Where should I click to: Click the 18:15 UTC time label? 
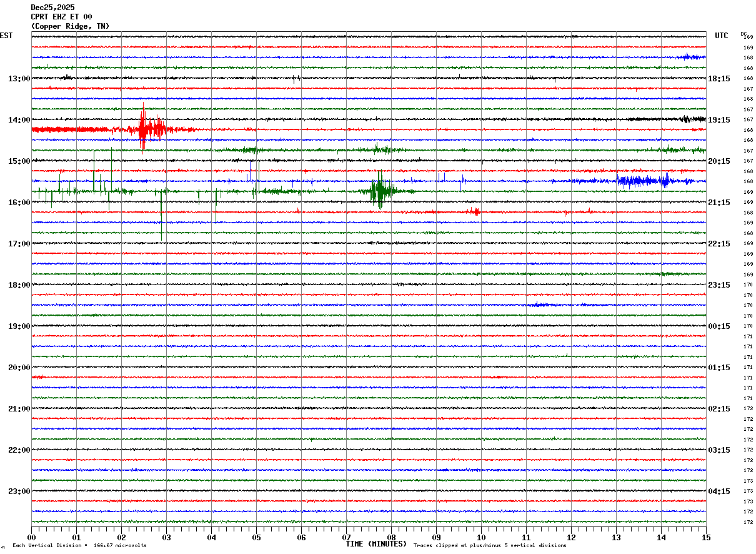click(x=719, y=79)
